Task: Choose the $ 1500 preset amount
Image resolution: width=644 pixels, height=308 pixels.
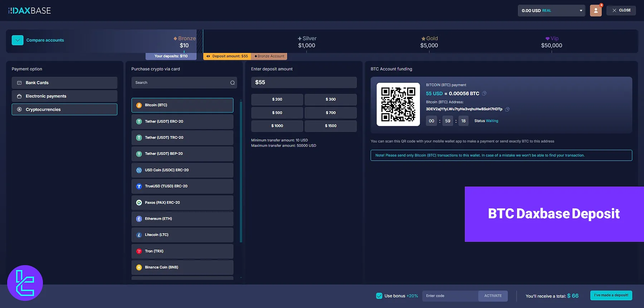Action: coord(331,126)
